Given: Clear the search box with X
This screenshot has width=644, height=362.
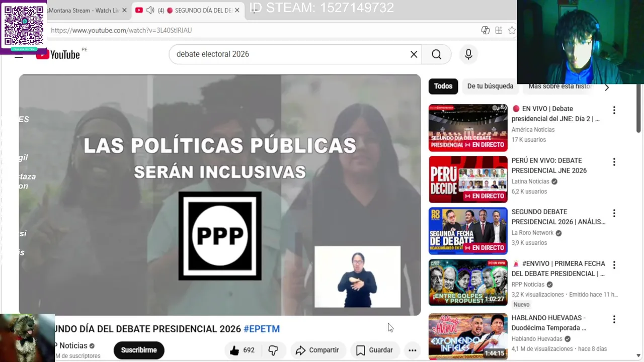Looking at the screenshot, I should 414,54.
